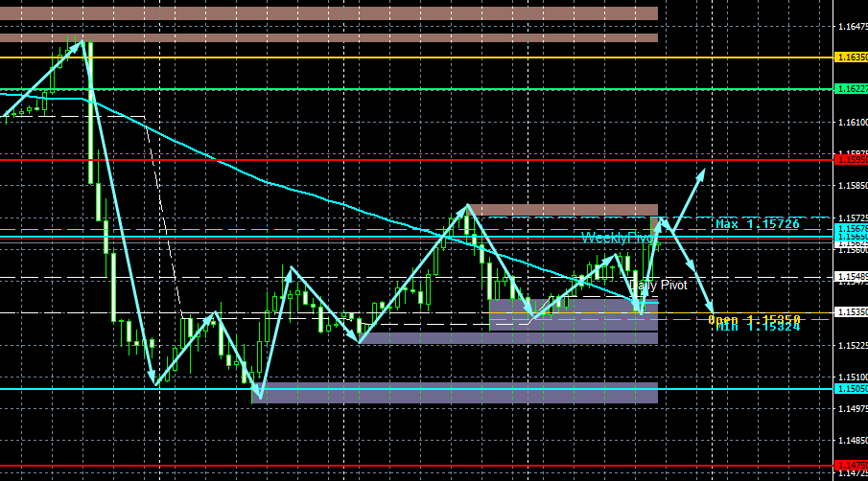Click the cyan 1.1567 current price tag
Image resolution: width=868 pixels, height=481 pixels.
pyautogui.click(x=851, y=229)
